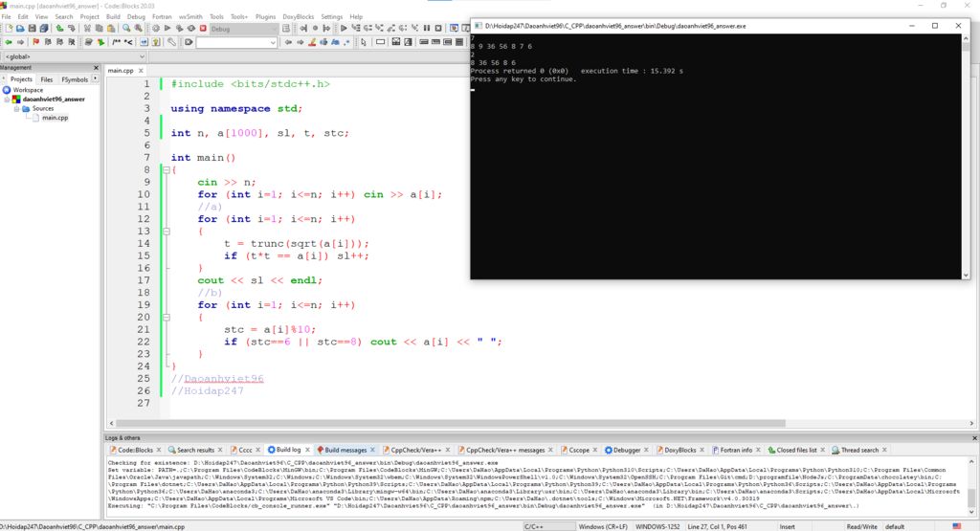The image size is (980, 531).
Task: Click the Find magnifier icon
Action: [x=126, y=28]
